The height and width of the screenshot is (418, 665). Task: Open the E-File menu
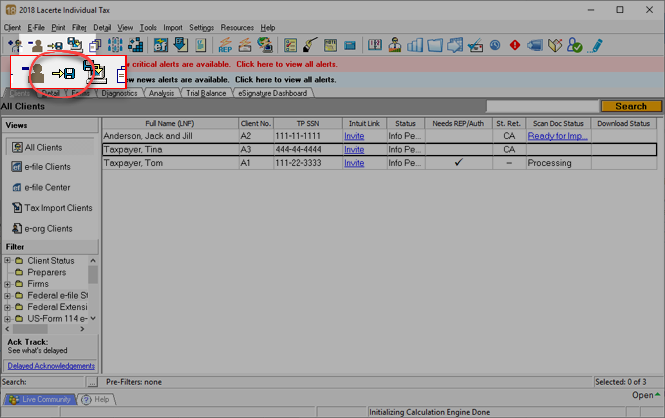pos(36,27)
